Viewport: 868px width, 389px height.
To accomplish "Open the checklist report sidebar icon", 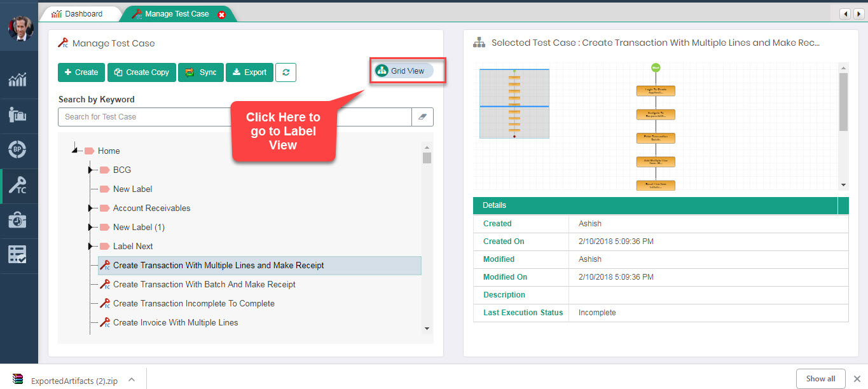I will coord(17,255).
